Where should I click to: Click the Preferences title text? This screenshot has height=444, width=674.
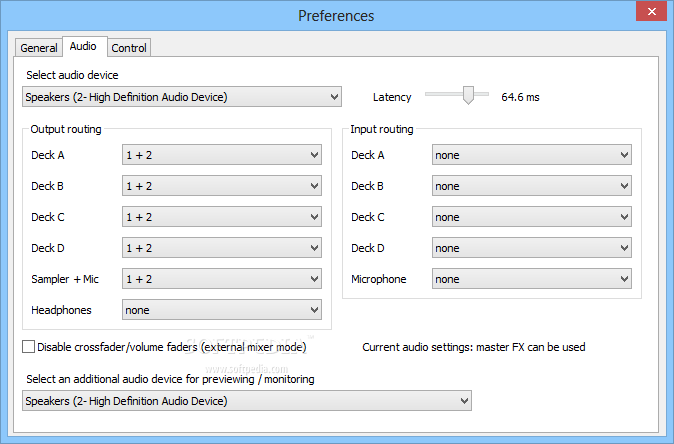pyautogui.click(x=336, y=16)
